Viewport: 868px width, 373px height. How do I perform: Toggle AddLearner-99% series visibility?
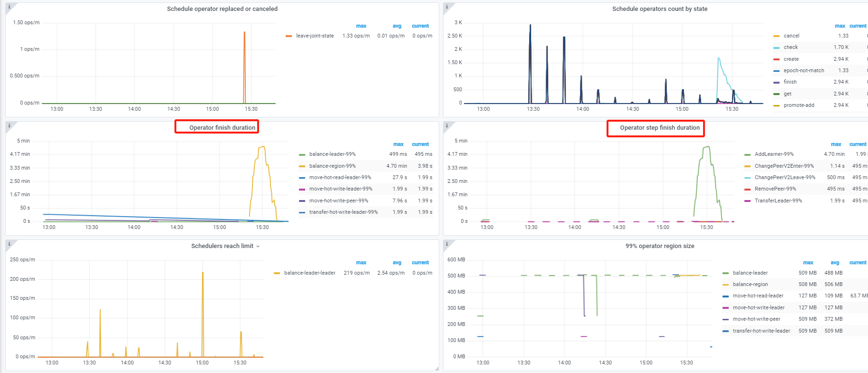[x=774, y=154]
